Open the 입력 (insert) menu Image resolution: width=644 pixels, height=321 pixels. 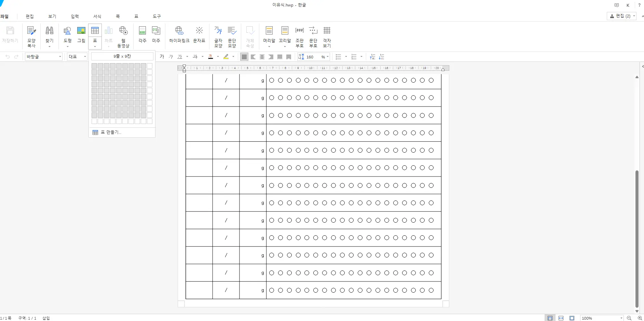pyautogui.click(x=75, y=16)
